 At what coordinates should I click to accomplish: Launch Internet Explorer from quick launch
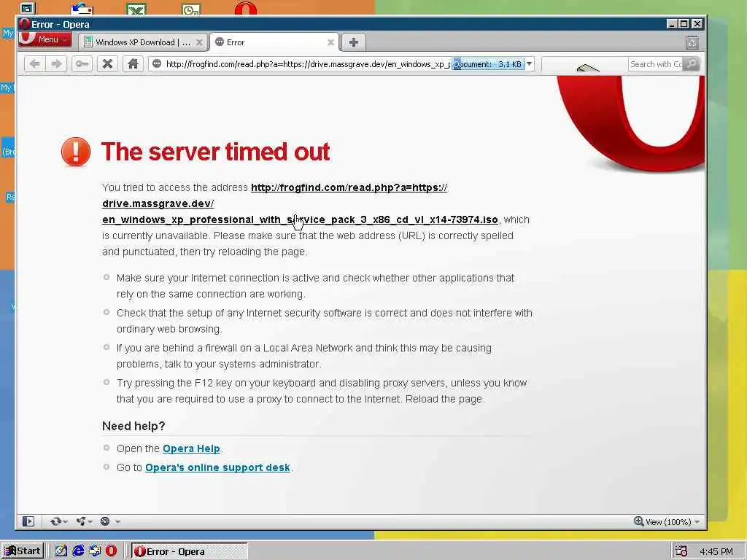pos(78,551)
